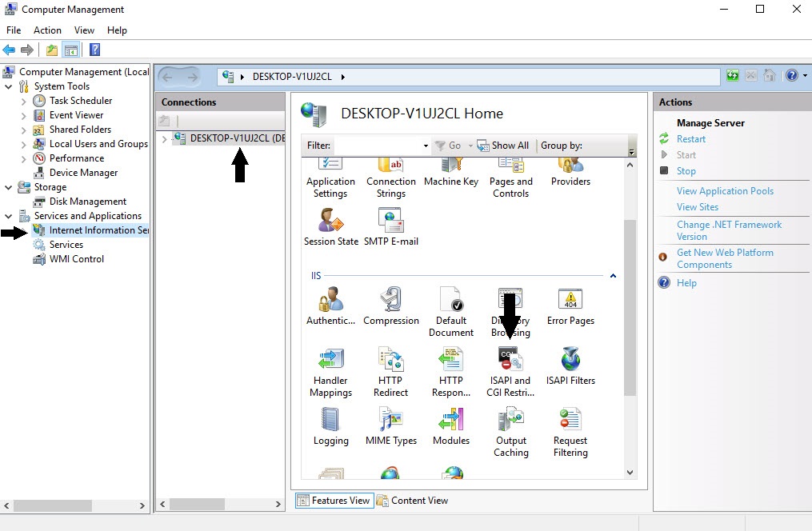Open the Request Filtering feature
The width and height of the screenshot is (812, 531).
click(x=570, y=432)
